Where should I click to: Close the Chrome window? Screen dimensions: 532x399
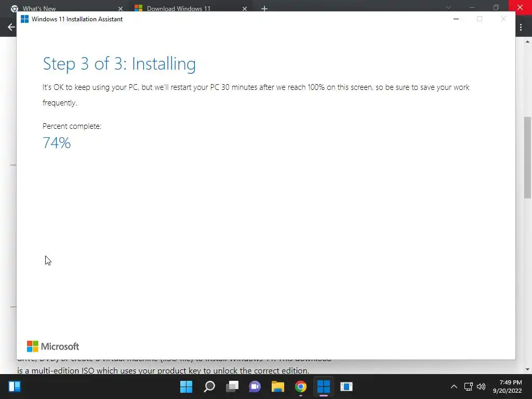pyautogui.click(x=520, y=7)
